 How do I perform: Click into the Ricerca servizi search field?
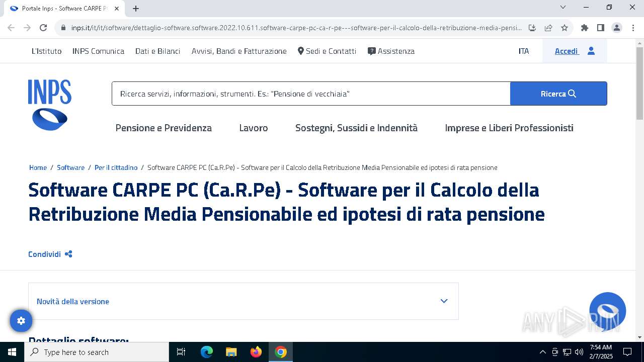click(x=311, y=94)
